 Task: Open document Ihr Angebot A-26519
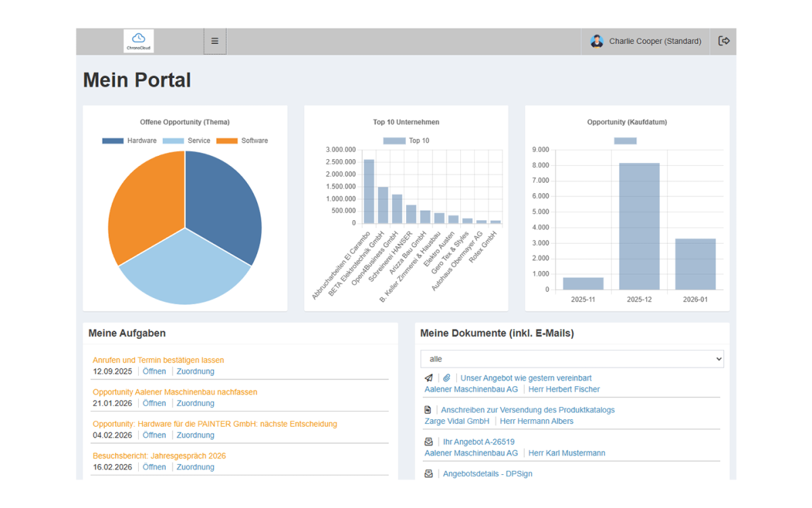click(479, 442)
